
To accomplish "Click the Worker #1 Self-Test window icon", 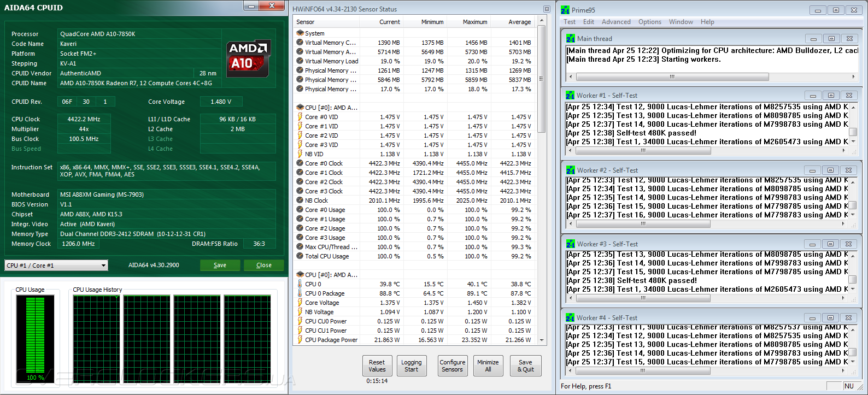I will [x=570, y=95].
